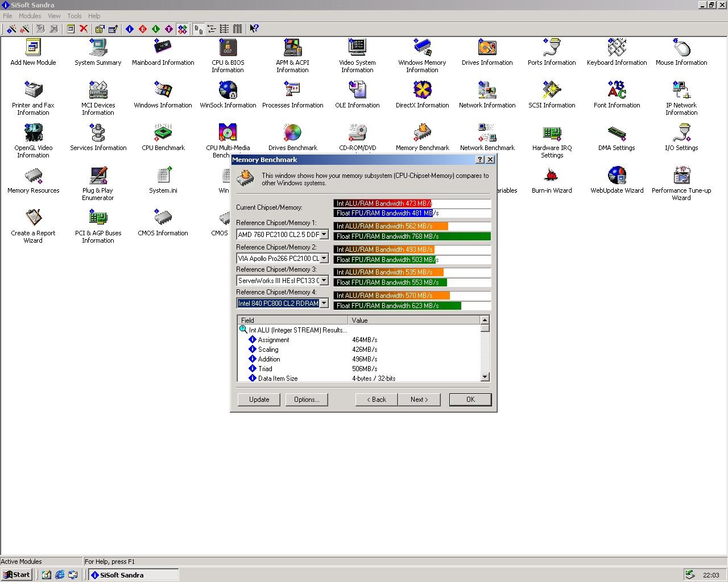
Task: Open the Performance Tune-up Wizard
Action: coord(681,184)
